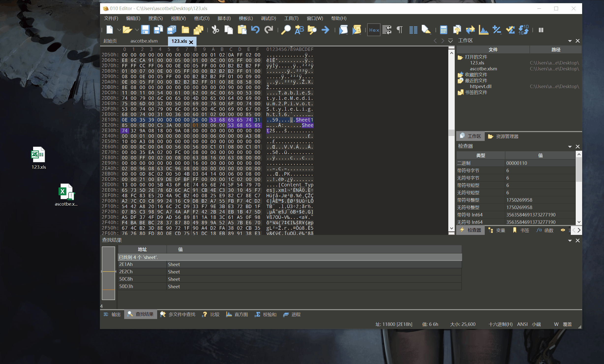Screen dimensions: 604x364
Task: Click the Histogram chart toolbar icon
Action: [x=483, y=30]
